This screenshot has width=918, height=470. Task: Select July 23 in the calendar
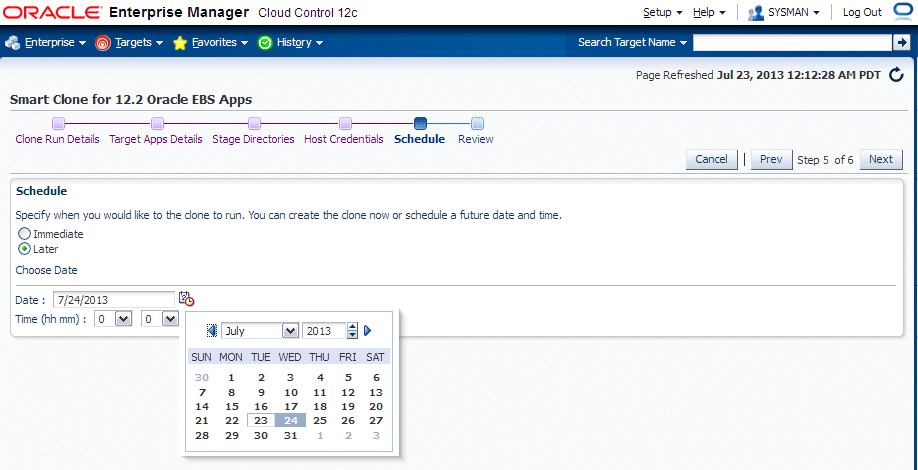click(x=261, y=420)
